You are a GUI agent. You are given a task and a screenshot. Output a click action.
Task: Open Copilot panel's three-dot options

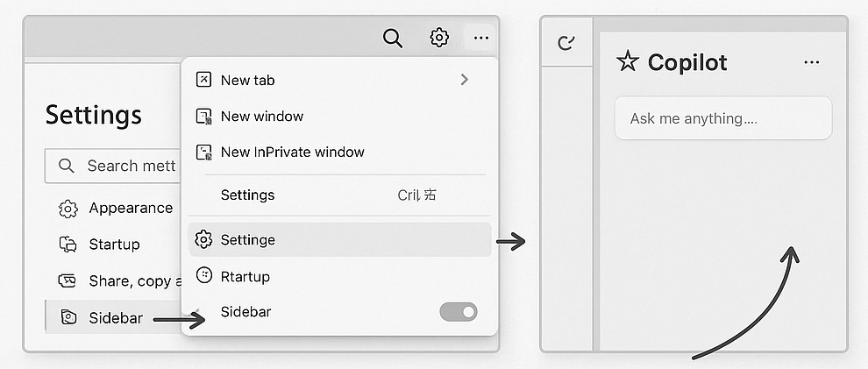click(x=812, y=62)
